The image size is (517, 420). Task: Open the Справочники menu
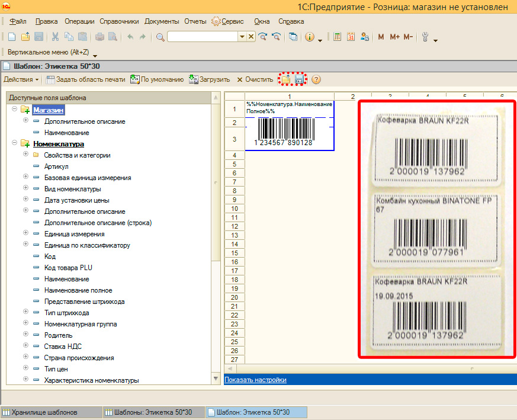(119, 21)
